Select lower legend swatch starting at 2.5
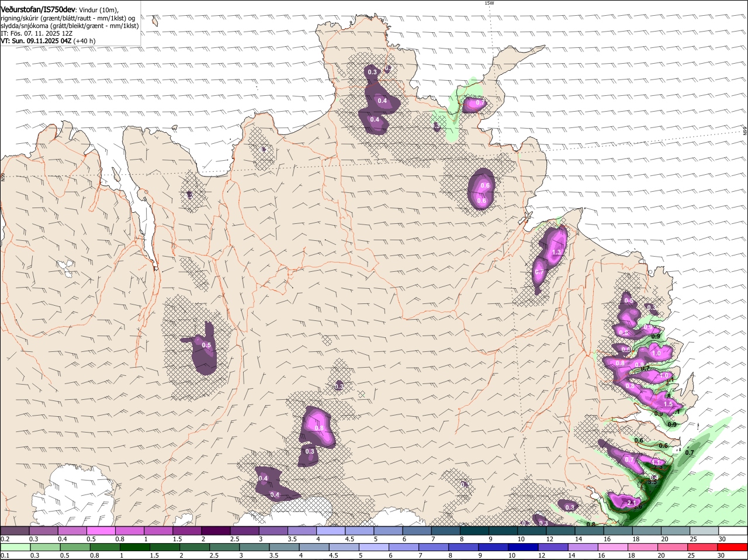The image size is (748, 560). tap(224, 547)
